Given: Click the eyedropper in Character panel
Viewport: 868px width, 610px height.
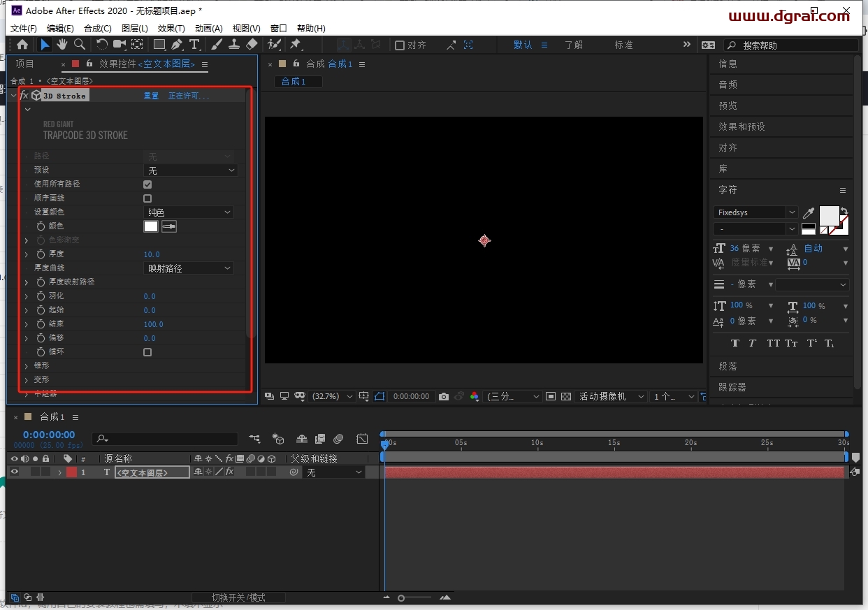Looking at the screenshot, I should (x=809, y=212).
